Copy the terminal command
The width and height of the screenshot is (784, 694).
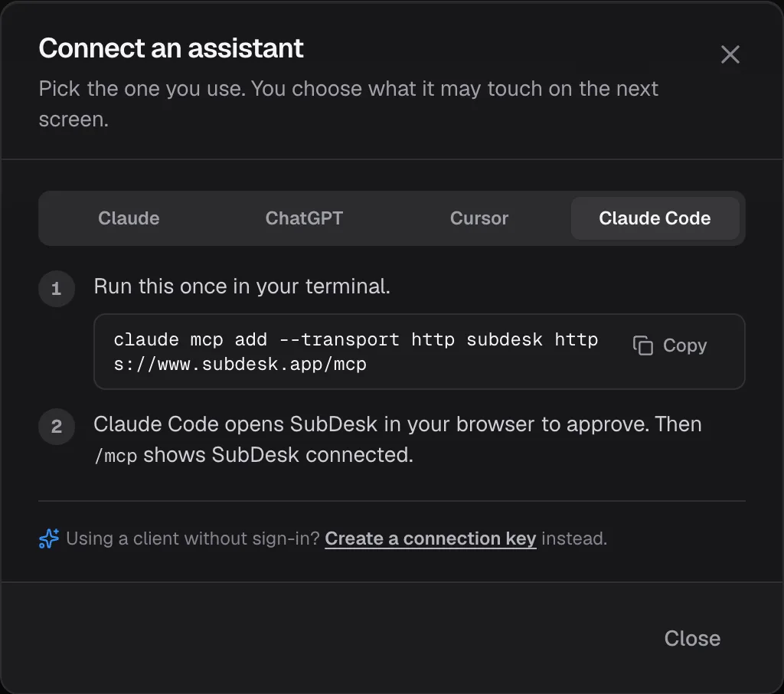[x=669, y=345]
